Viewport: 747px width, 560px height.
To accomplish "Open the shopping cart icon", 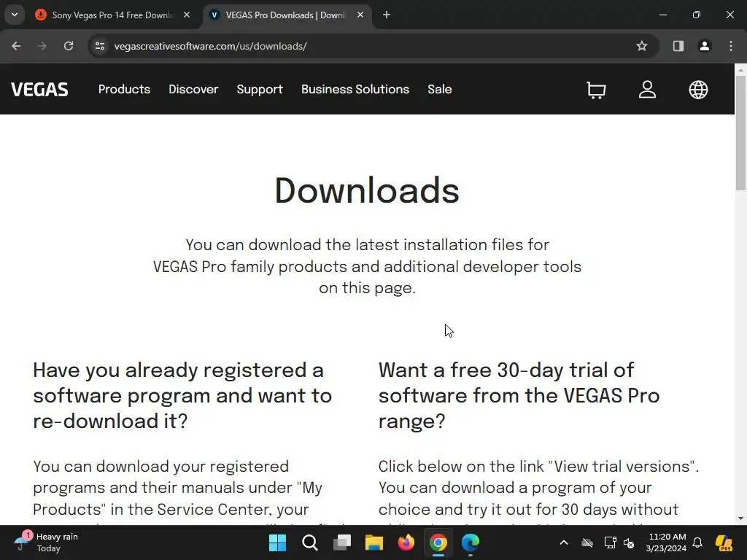I will (596, 90).
